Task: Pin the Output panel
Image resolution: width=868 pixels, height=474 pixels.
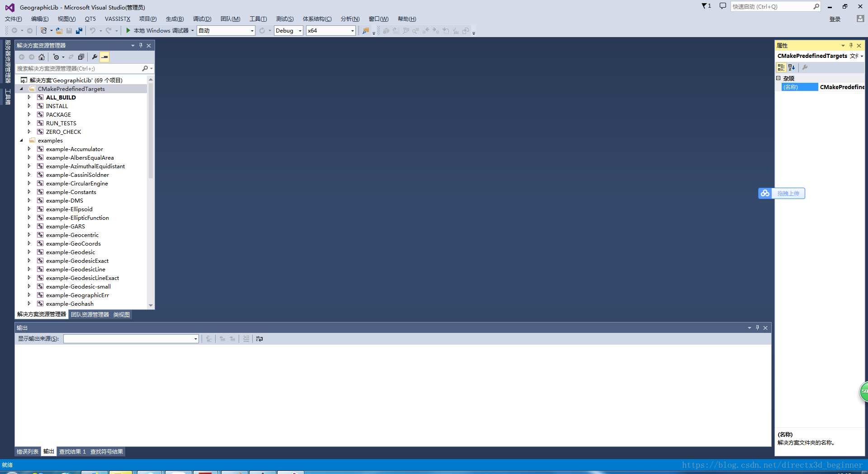Action: pyautogui.click(x=757, y=328)
